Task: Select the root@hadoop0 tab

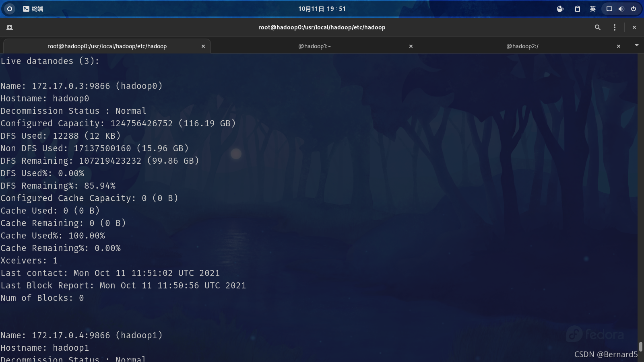Action: tap(107, 46)
